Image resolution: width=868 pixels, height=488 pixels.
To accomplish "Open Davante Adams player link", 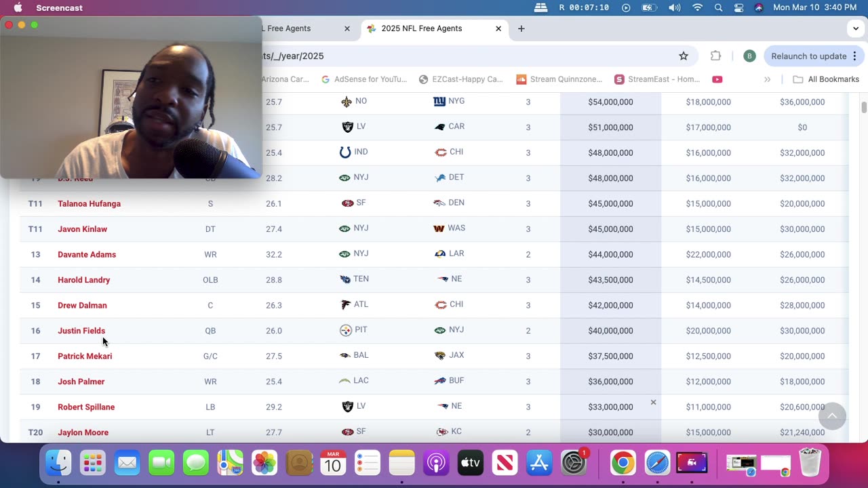I will click(x=87, y=254).
